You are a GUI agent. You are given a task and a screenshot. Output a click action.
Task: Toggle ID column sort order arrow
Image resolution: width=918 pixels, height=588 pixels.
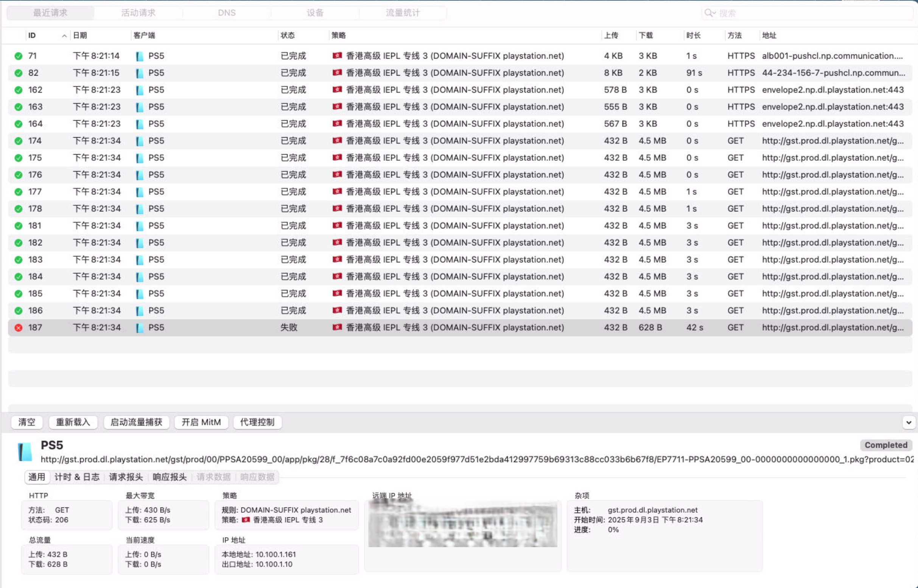point(64,36)
